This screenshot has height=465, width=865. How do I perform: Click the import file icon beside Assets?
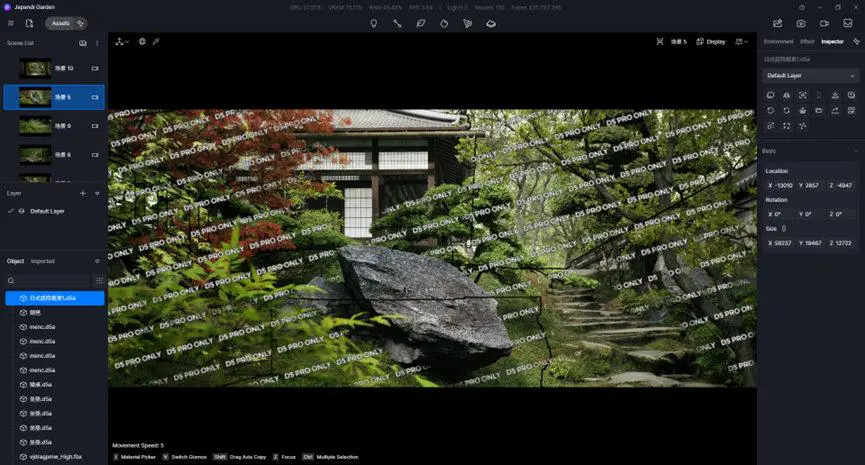pos(29,23)
